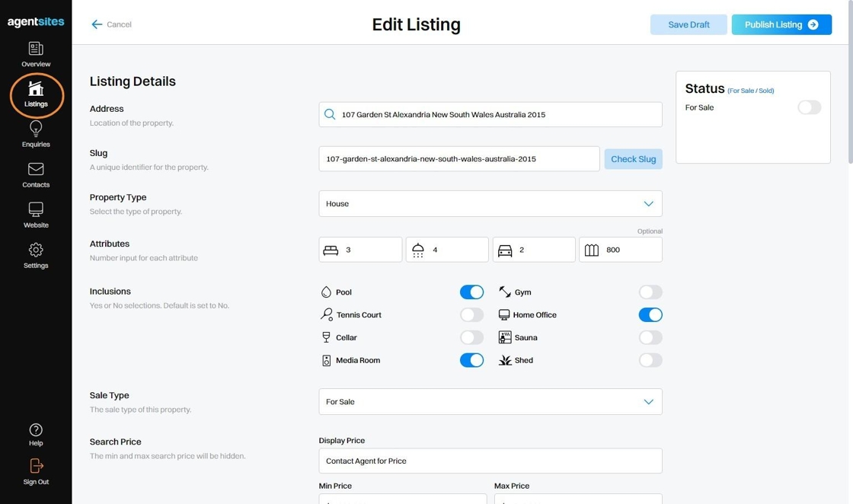Image resolution: width=853 pixels, height=504 pixels.
Task: Click the Help question mark icon
Action: coord(36,431)
